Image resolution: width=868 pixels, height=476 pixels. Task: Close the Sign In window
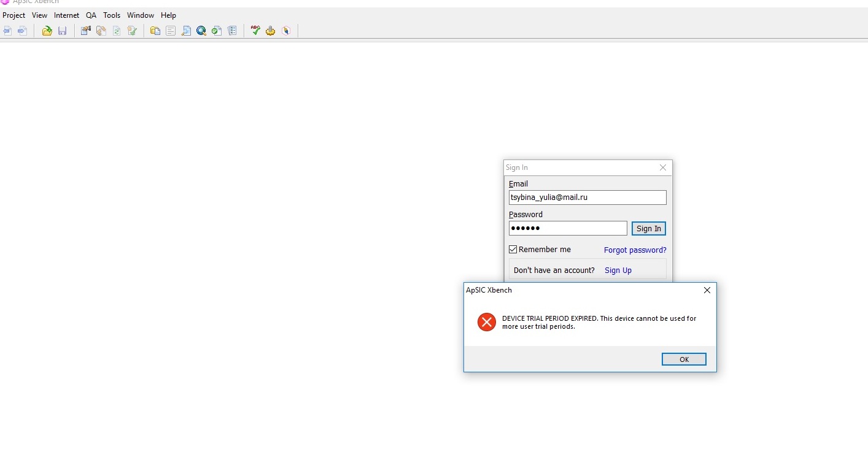(x=663, y=167)
